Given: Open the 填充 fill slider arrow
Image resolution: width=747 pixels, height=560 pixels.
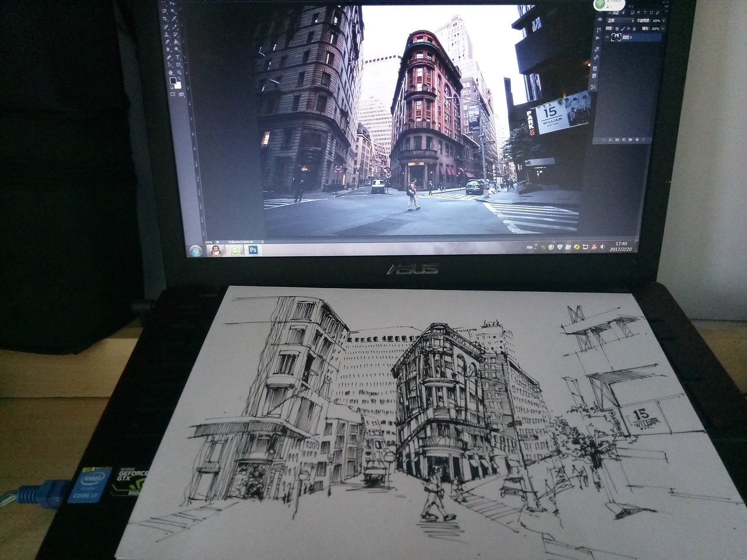Looking at the screenshot, I should pos(663,29).
